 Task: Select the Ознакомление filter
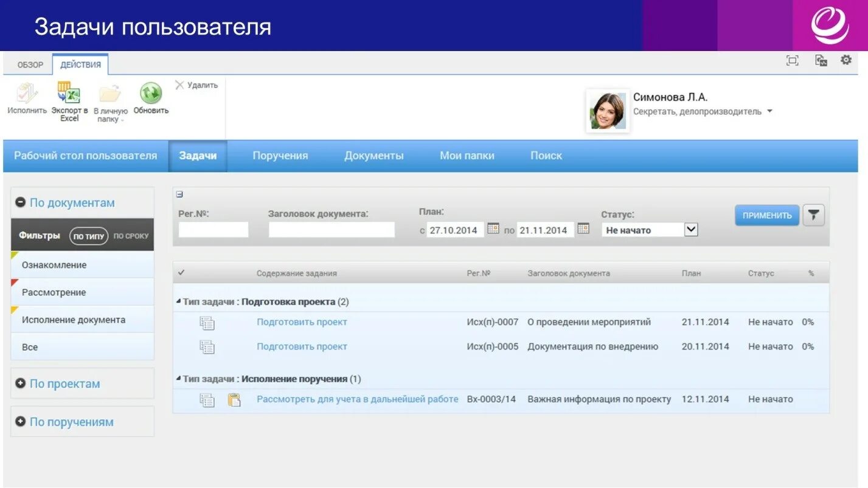click(x=83, y=265)
